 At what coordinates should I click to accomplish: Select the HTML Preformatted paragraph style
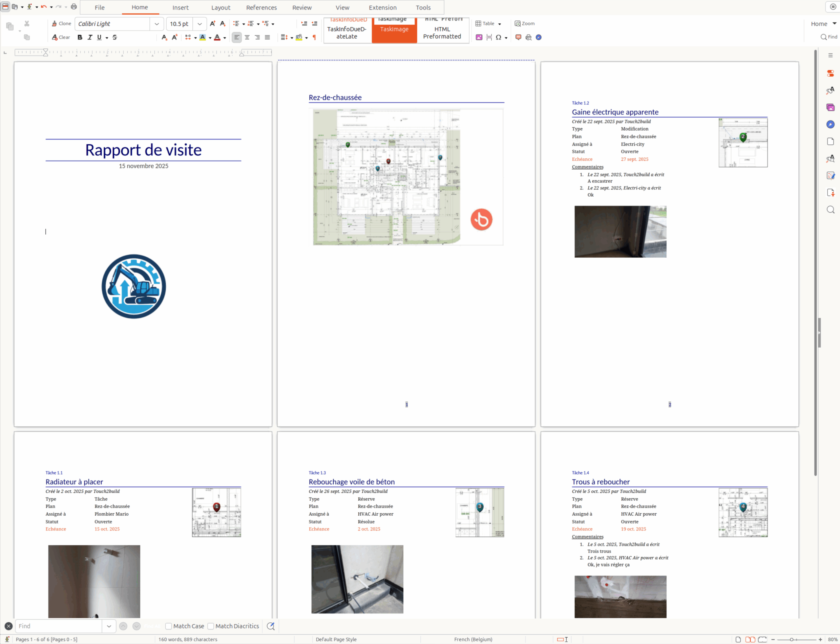(442, 32)
